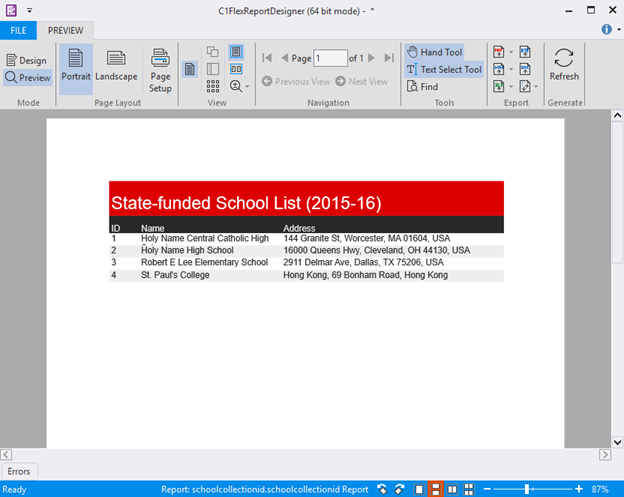
Task: Refresh the report preview
Action: coord(564,64)
